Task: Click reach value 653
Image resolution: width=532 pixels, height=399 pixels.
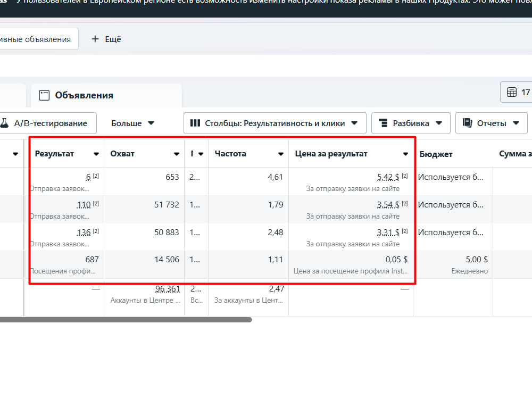Action: [172, 177]
